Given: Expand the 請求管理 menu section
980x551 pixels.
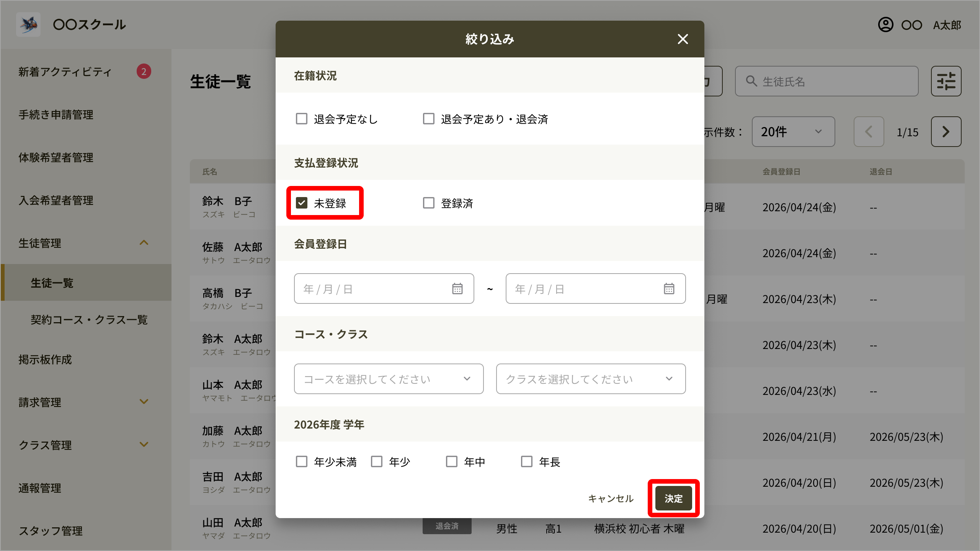Looking at the screenshot, I should [144, 402].
